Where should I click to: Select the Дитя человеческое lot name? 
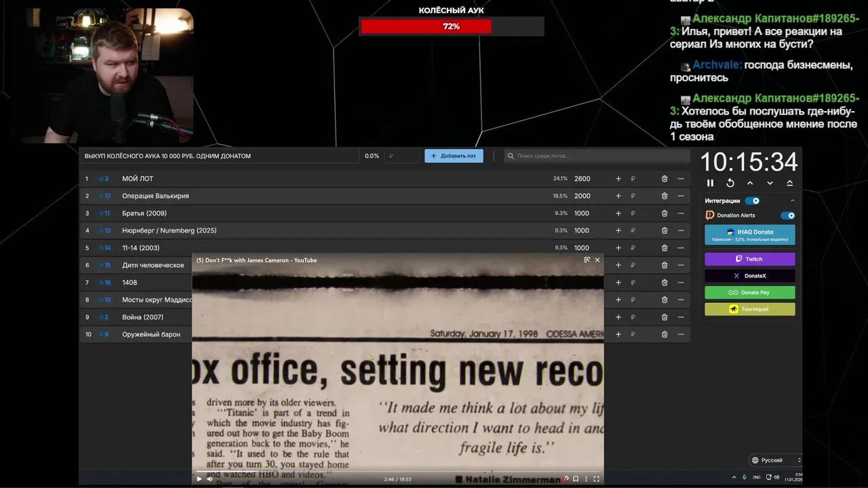tap(153, 265)
